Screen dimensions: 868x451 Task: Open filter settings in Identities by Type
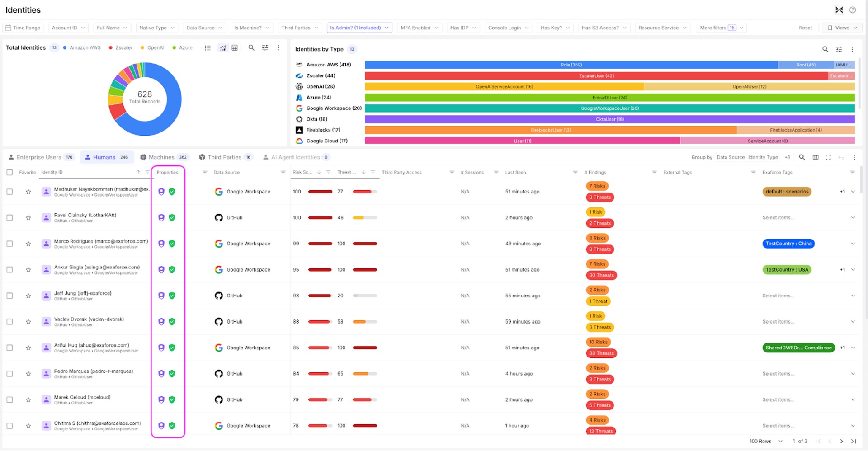(839, 49)
